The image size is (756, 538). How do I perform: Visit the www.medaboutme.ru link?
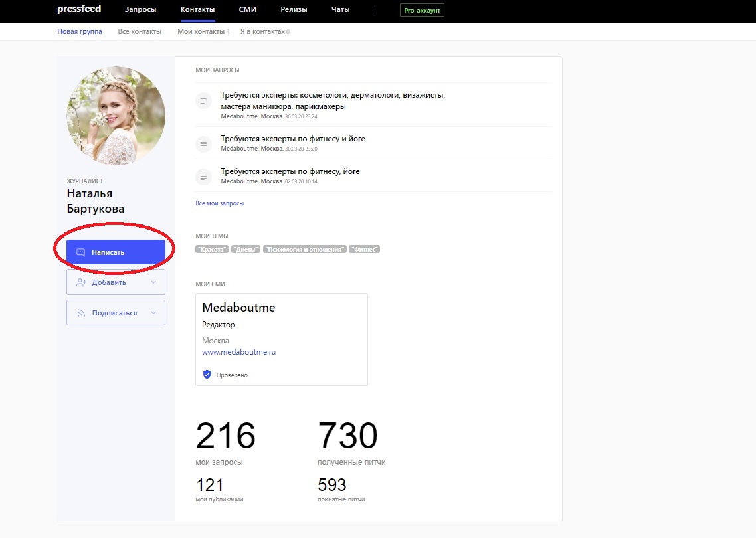pos(238,352)
